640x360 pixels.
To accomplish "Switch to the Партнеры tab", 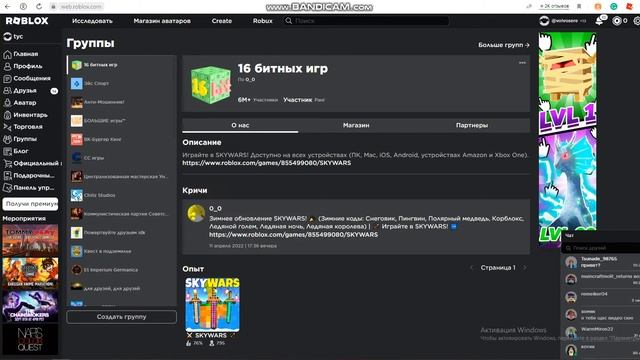I will pos(472,125).
